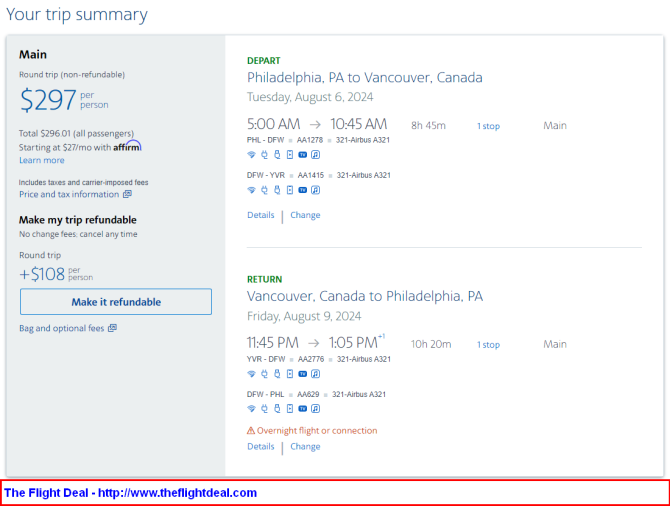Click Change for the return flight

pyautogui.click(x=305, y=447)
